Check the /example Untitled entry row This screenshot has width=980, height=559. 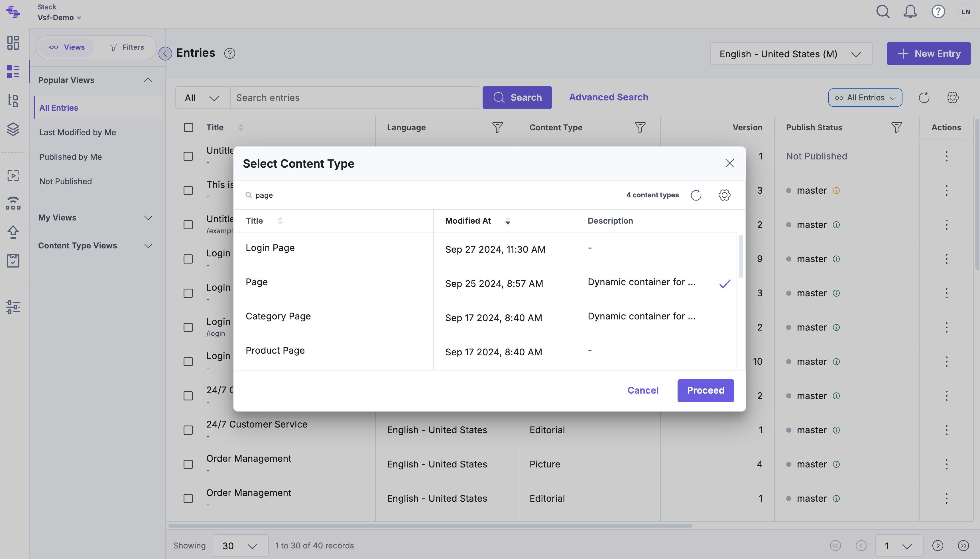coord(188,225)
